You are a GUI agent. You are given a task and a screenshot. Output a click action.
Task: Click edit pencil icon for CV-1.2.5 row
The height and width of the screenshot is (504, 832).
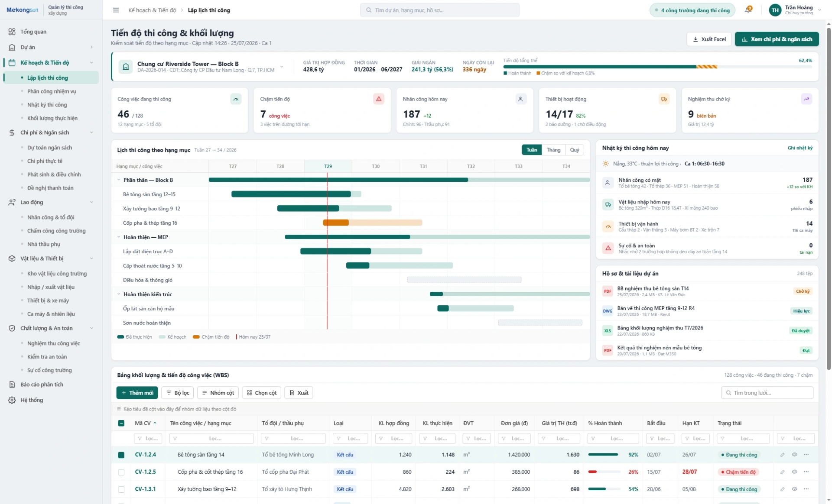782,472
